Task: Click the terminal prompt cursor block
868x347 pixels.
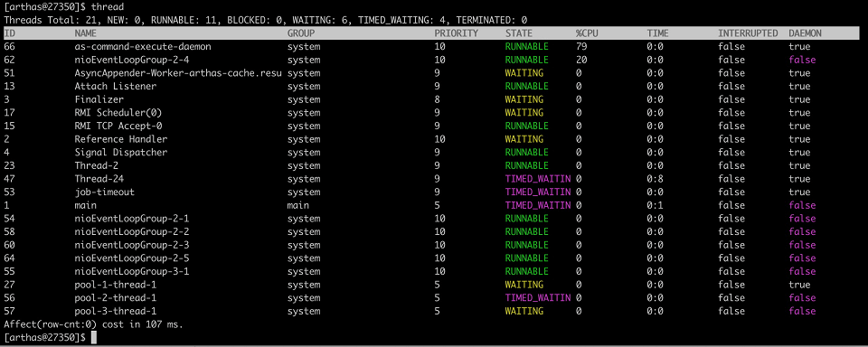Action: tap(94, 338)
